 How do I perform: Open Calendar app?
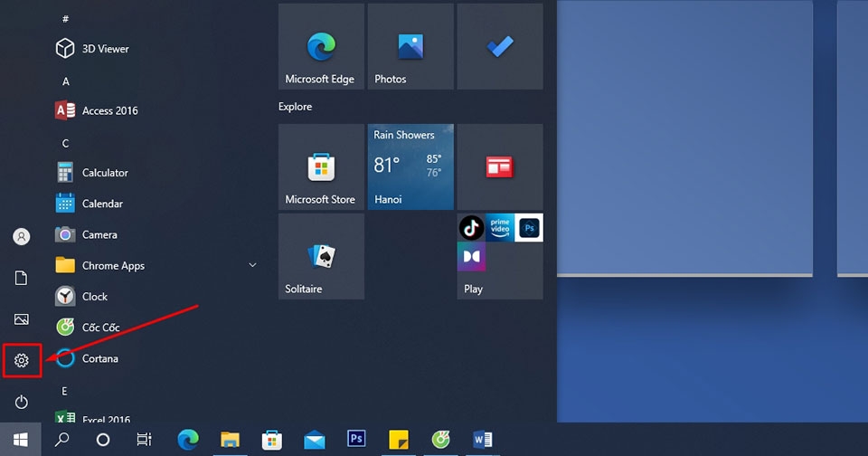90,204
